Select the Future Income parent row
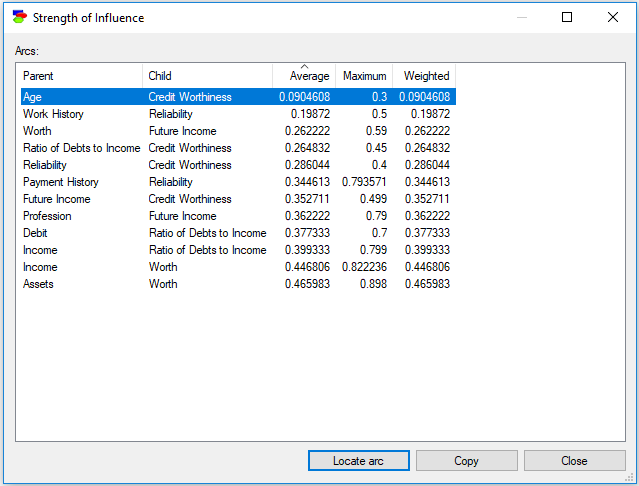 (238, 199)
